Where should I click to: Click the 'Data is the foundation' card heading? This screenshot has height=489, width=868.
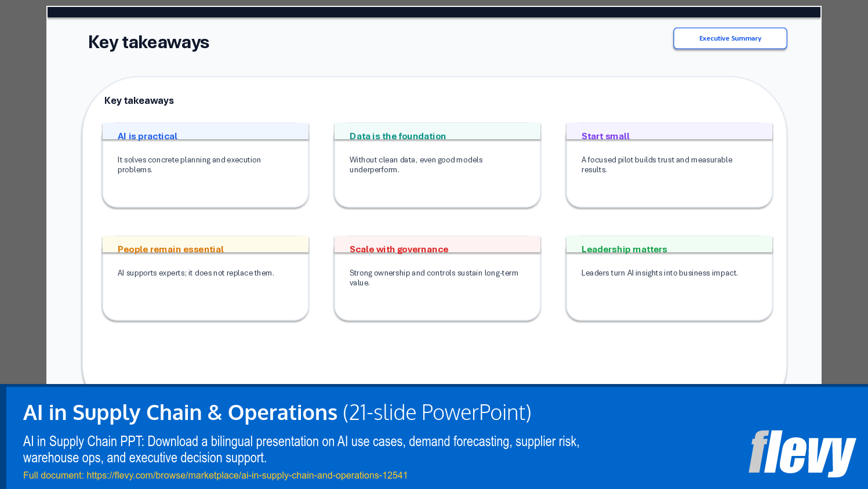tap(398, 136)
